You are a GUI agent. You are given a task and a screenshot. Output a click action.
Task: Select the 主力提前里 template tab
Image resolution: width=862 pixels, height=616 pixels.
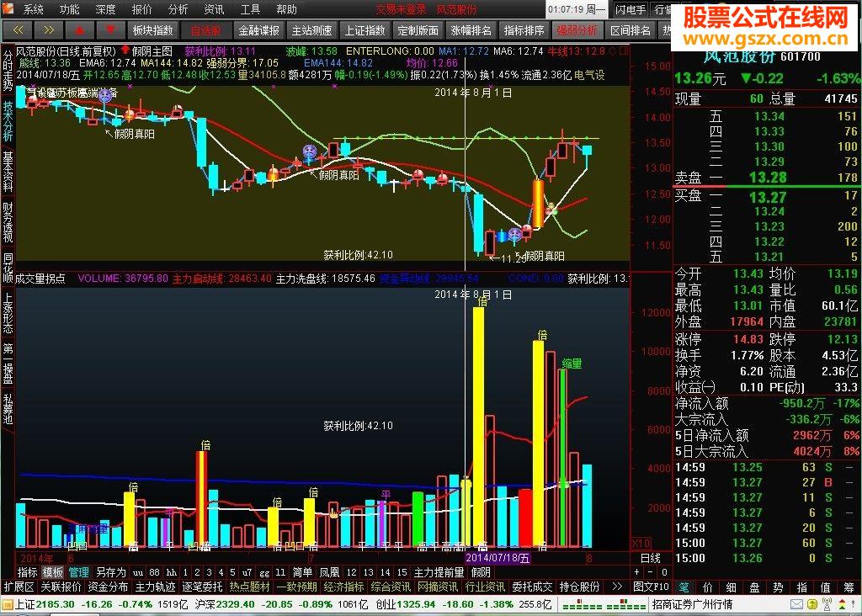[x=439, y=572]
